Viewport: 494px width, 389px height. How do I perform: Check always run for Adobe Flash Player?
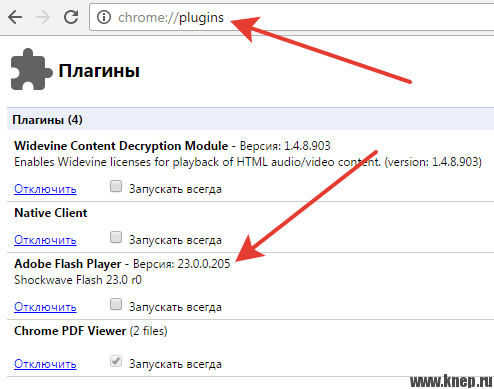tap(116, 304)
